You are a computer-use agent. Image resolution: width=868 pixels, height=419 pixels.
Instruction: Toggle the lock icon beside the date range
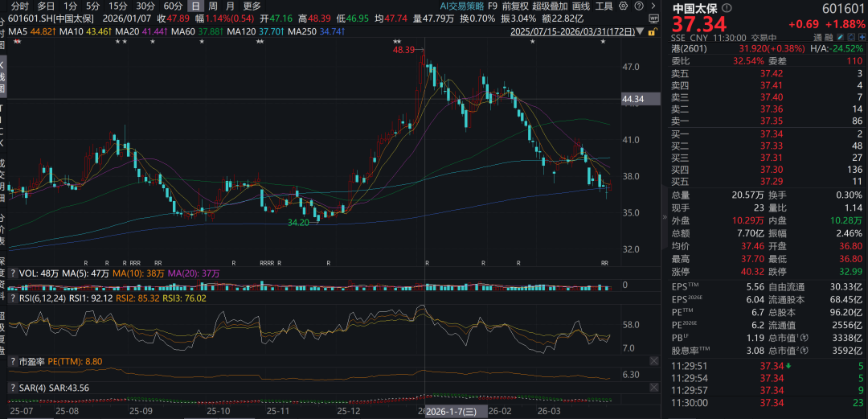(652, 32)
